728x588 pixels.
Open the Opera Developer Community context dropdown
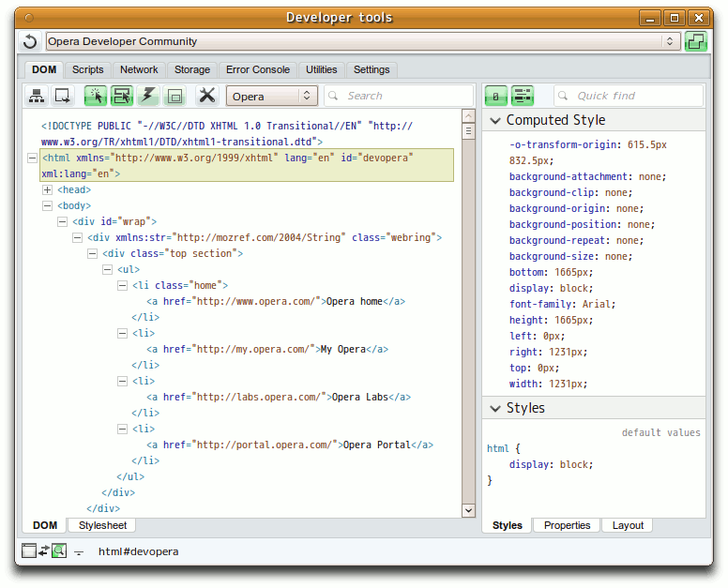pyautogui.click(x=364, y=42)
